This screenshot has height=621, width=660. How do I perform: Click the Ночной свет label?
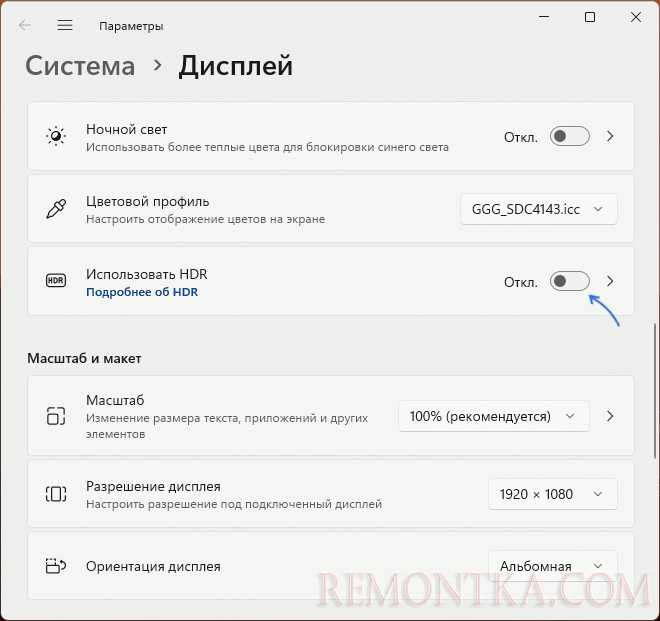coord(126,129)
